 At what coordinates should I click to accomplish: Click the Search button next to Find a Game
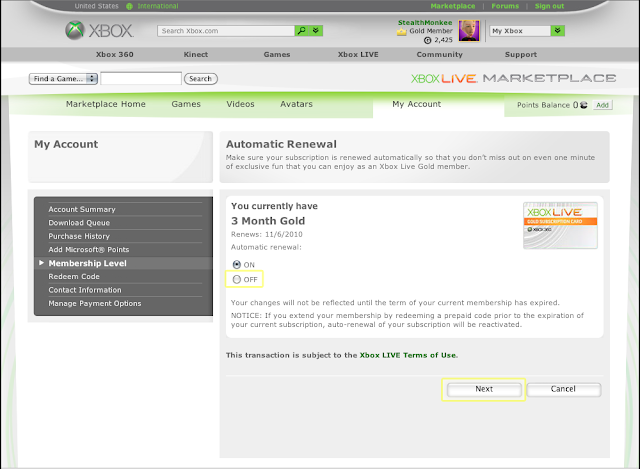click(200, 79)
